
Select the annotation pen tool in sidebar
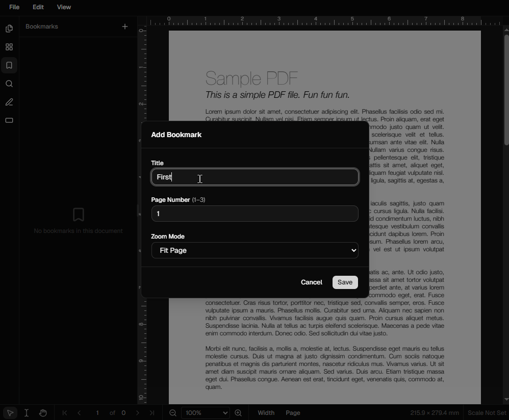[9, 102]
